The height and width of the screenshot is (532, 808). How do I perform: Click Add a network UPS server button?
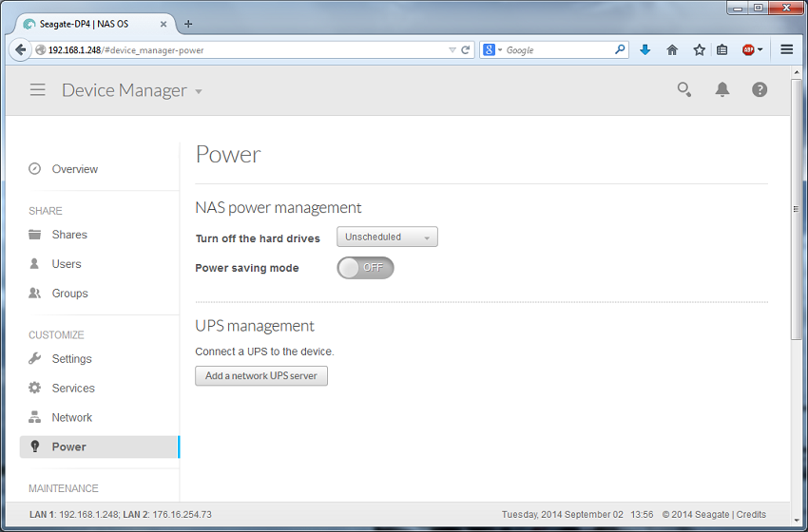coord(261,376)
